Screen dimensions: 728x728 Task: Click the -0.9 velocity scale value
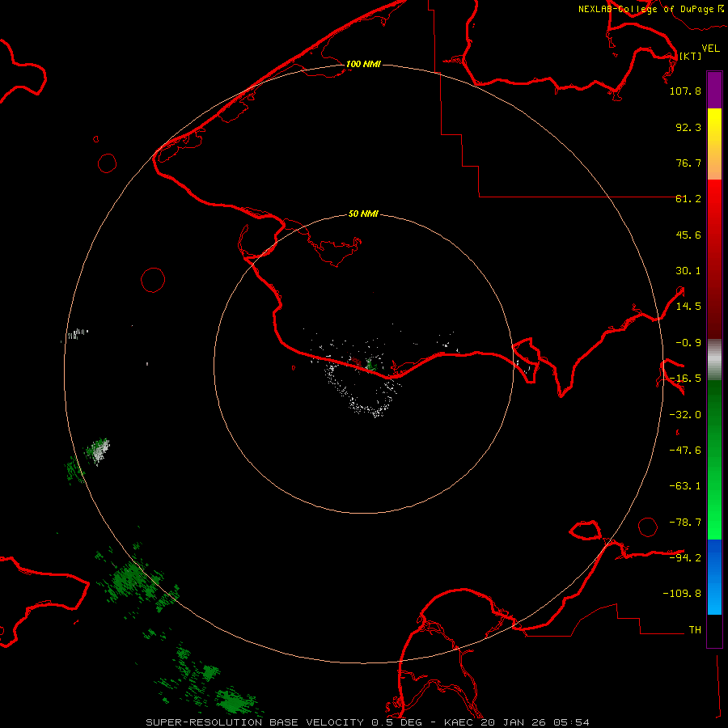click(x=688, y=343)
